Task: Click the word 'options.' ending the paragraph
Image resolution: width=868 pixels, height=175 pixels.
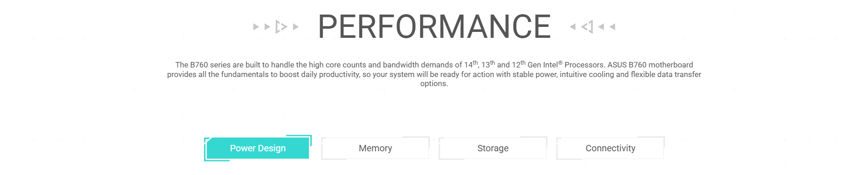Action: click(x=434, y=83)
